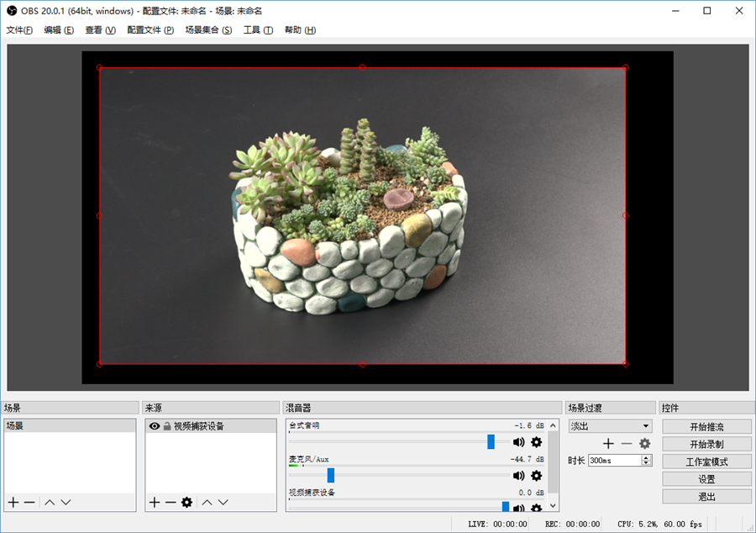Remove selected scene with minus icon

pos(29,502)
